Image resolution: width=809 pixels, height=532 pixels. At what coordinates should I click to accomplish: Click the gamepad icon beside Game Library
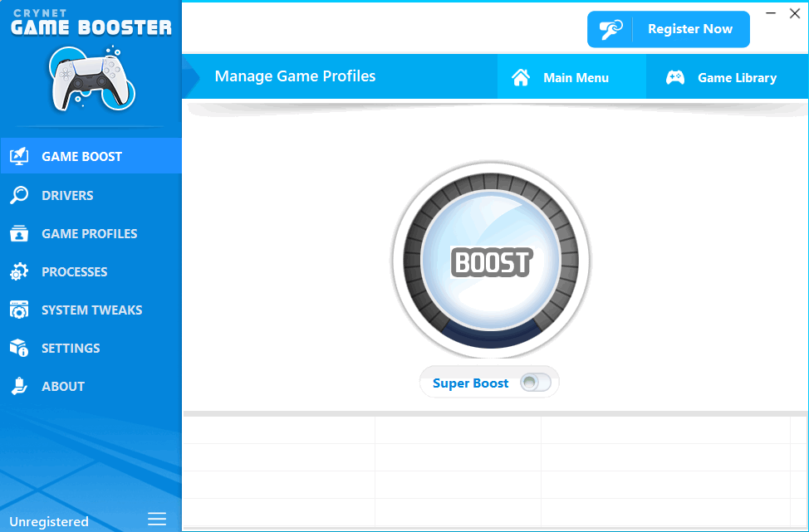coord(674,77)
